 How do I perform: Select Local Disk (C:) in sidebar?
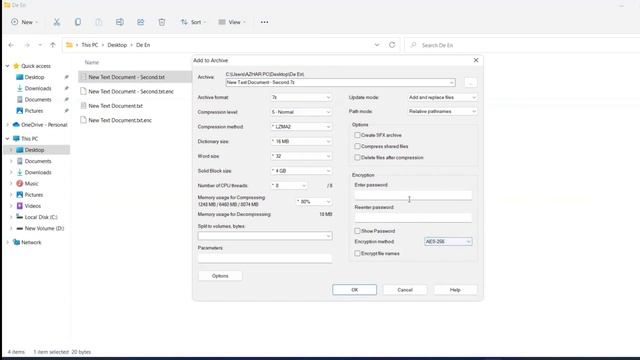41,217
